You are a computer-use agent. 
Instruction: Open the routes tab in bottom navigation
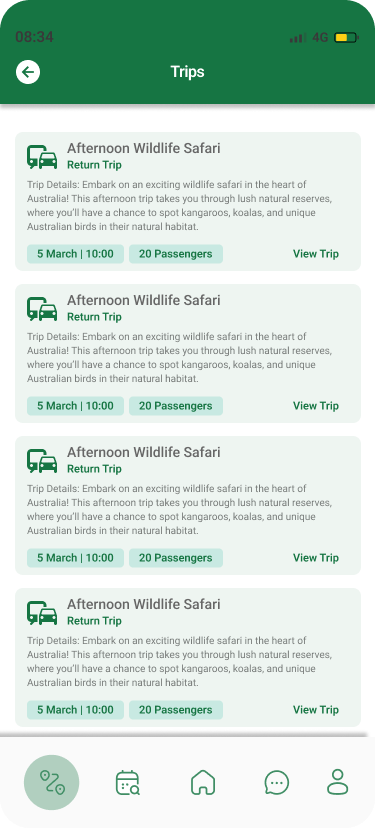[52, 782]
